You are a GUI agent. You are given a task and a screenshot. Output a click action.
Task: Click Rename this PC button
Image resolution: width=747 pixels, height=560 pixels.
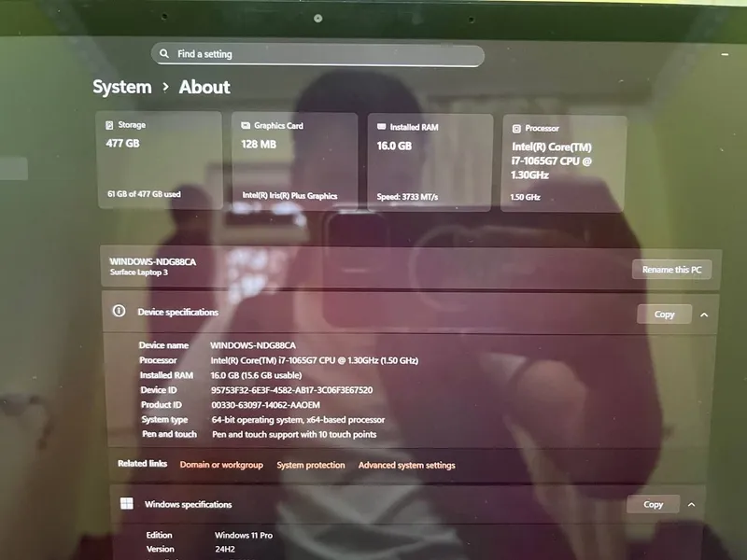pos(671,270)
